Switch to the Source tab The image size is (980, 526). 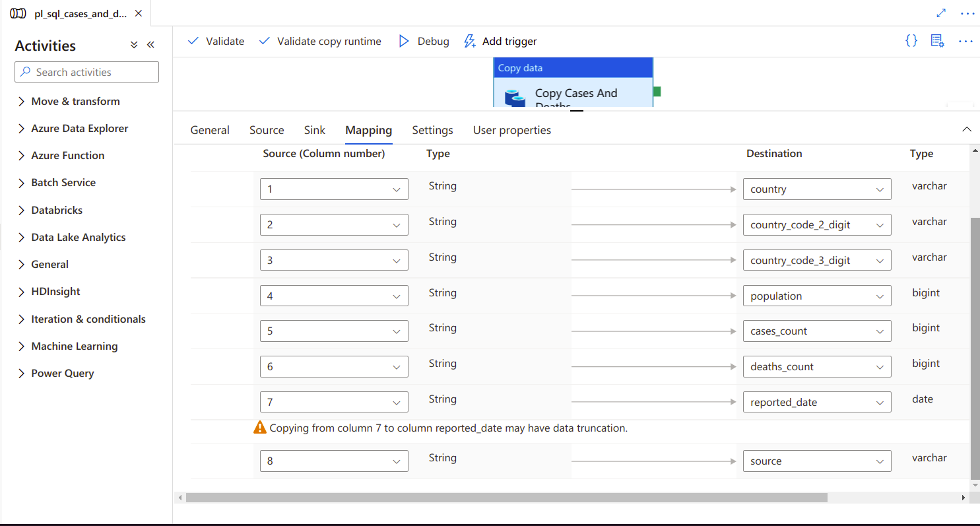point(267,130)
